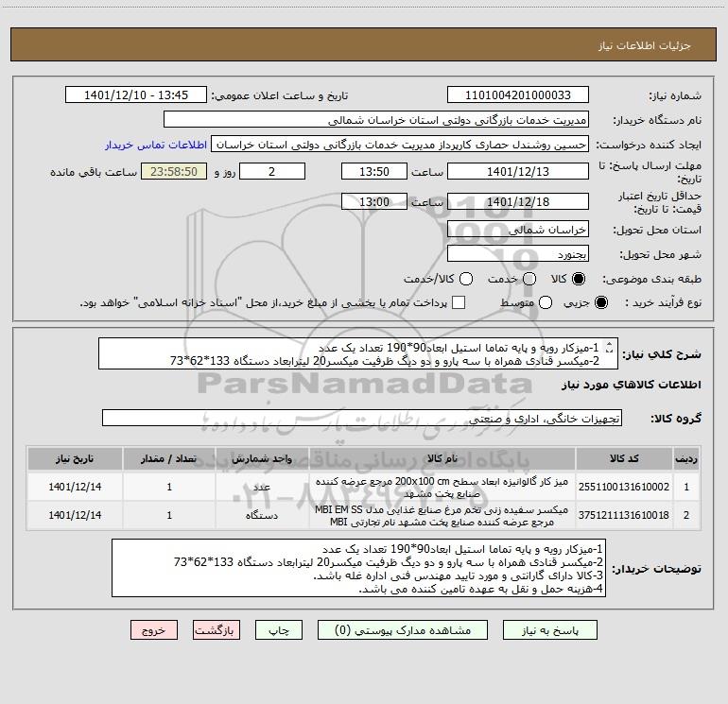The height and width of the screenshot is (704, 728).
Task: Click the remaining days field showing 2
Action: point(272,171)
